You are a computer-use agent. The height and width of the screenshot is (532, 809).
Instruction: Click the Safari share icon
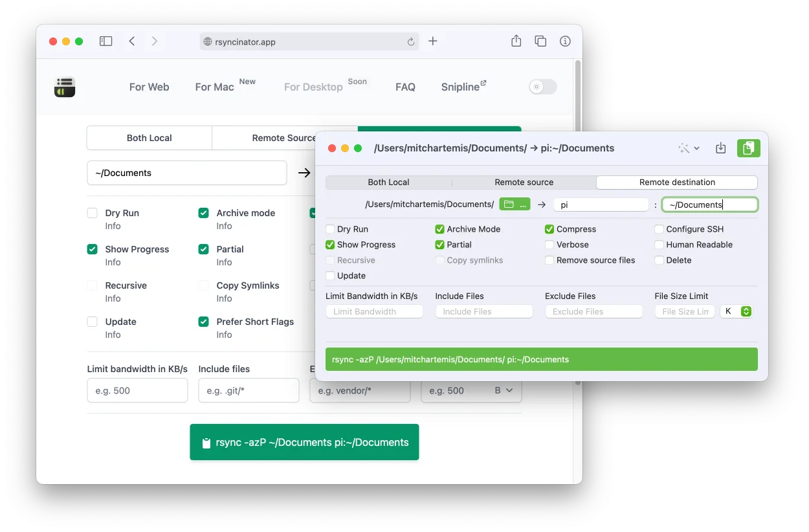tap(516, 41)
